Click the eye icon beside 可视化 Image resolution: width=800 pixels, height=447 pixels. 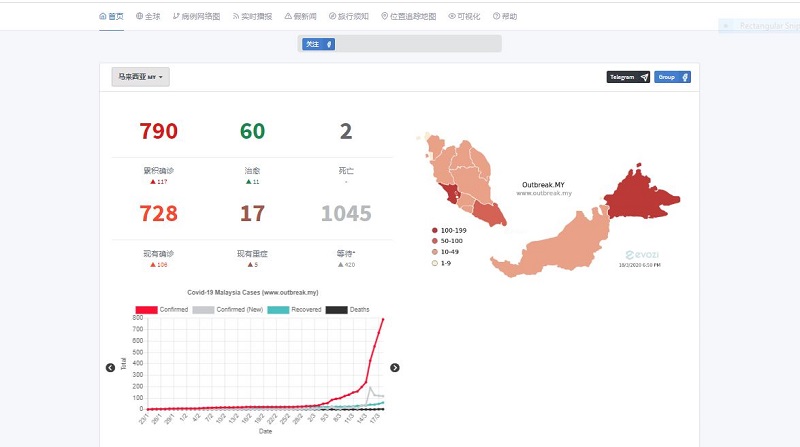[452, 17]
